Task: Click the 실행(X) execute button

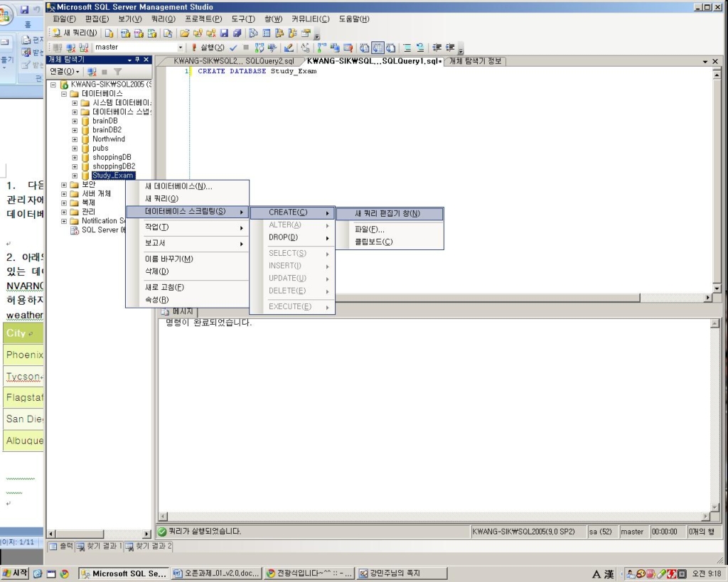Action: 208,48
